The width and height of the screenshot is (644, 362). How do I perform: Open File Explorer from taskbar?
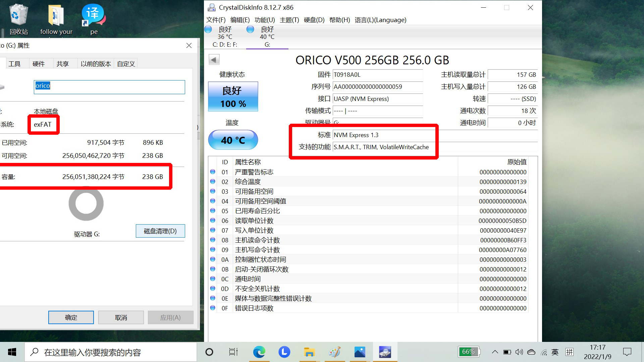click(309, 352)
